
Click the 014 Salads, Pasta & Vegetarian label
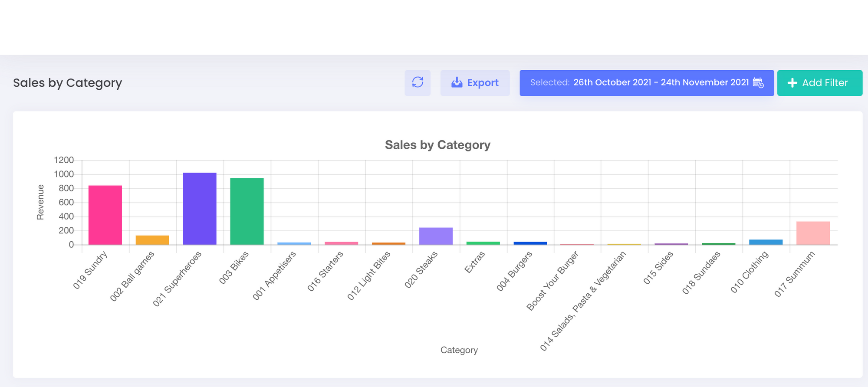coord(583,302)
